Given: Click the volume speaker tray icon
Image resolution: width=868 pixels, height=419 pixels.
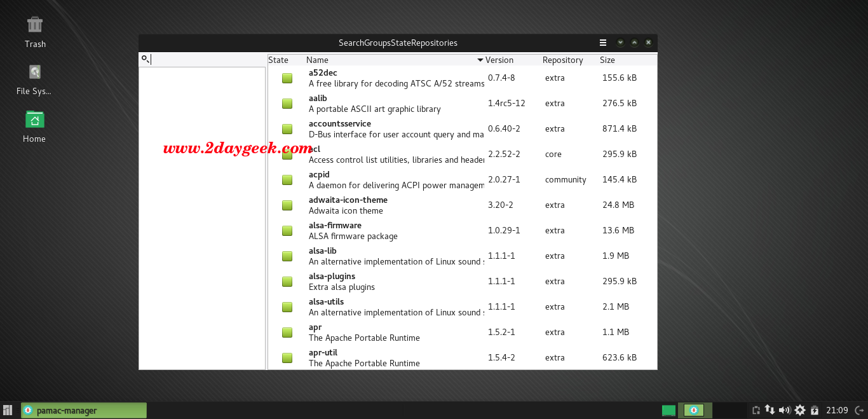Looking at the screenshot, I should point(784,410).
